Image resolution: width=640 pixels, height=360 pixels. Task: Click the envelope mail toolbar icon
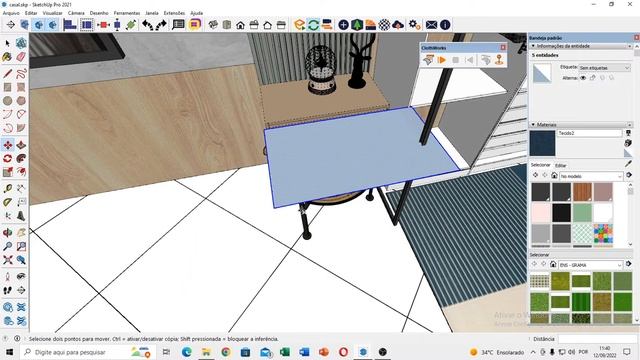pyautogui.click(x=431, y=25)
